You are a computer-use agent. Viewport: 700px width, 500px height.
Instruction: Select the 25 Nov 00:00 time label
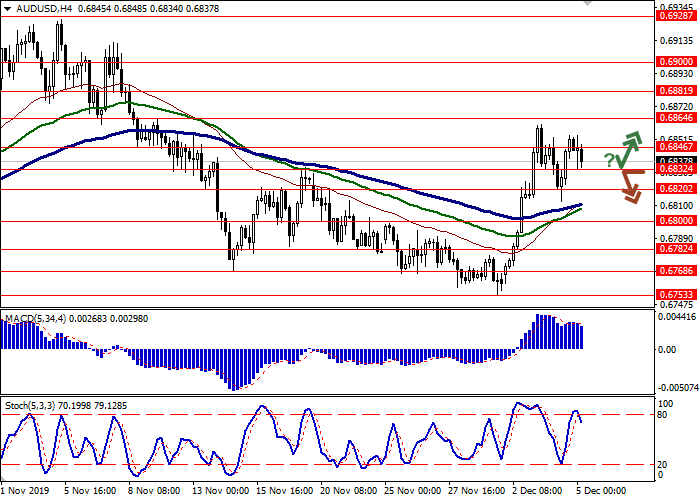click(411, 491)
